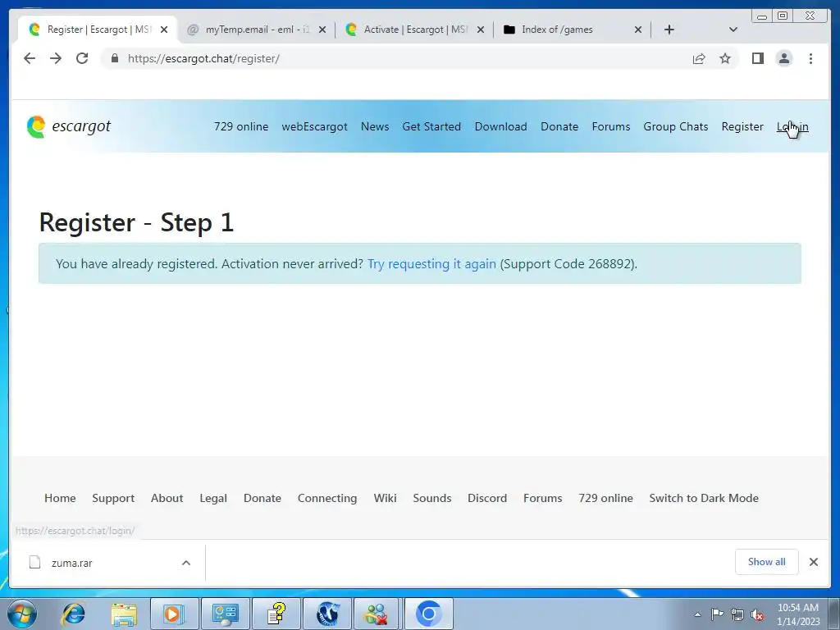Open the Chrome three-dot menu

pyautogui.click(x=810, y=58)
